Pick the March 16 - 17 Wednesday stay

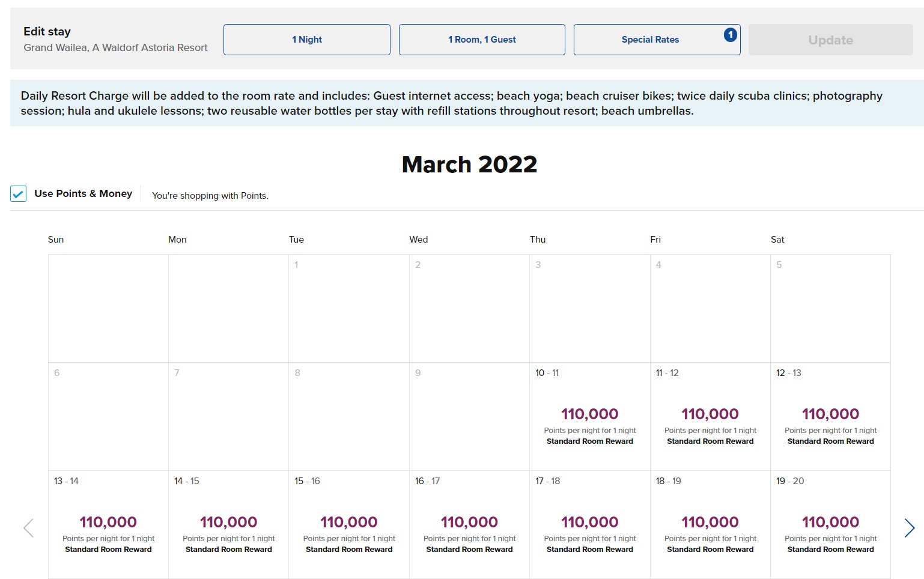coord(469,525)
